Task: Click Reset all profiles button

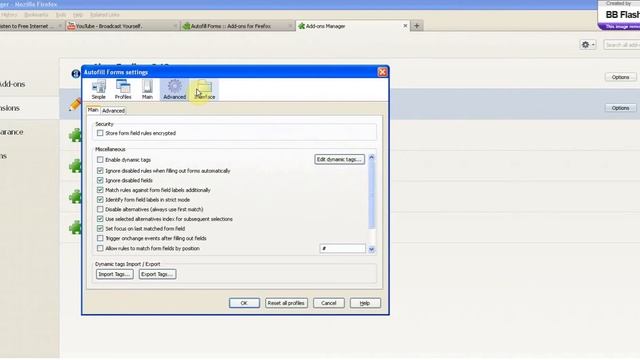Action: 286,303
